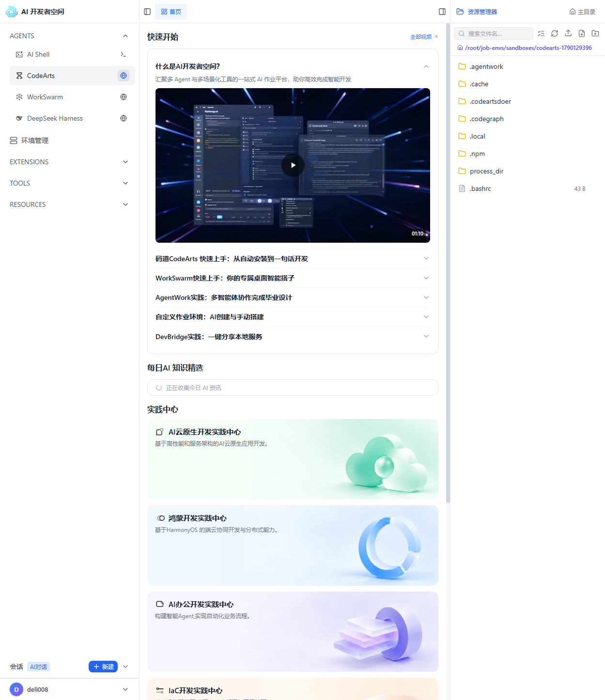This screenshot has height=700, width=605.
Task: Open the .npm folder
Action: 527,154
